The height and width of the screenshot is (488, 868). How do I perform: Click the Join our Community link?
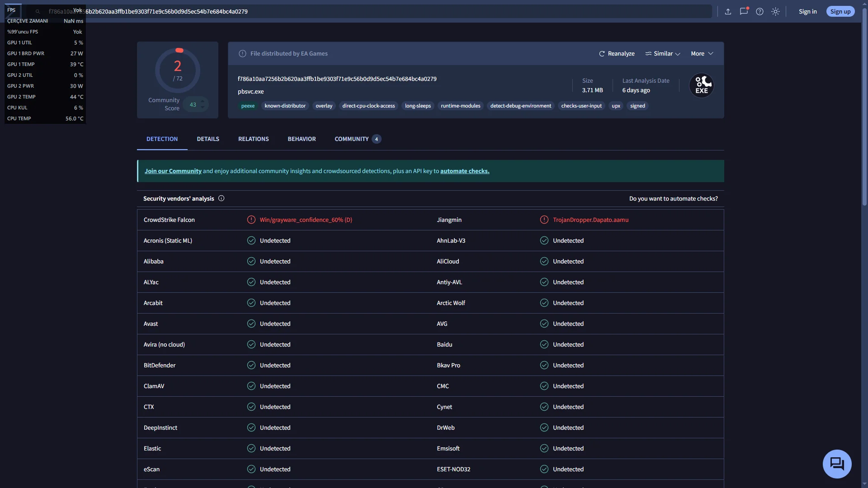tap(173, 171)
